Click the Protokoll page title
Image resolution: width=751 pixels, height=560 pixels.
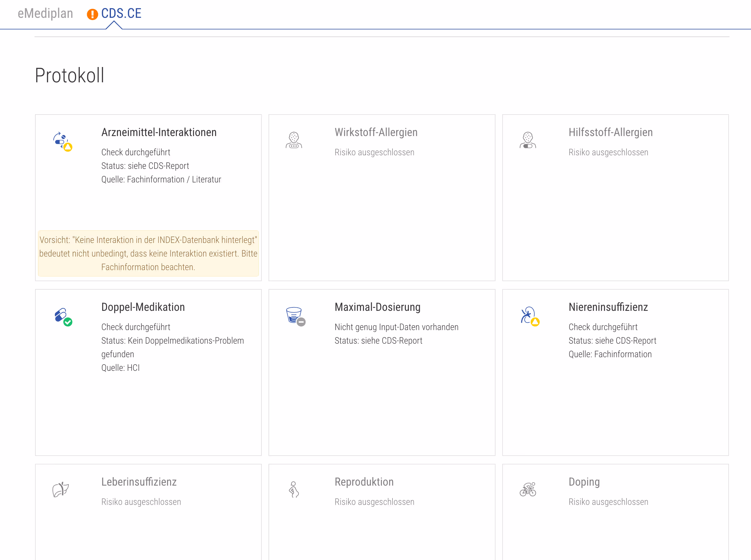(x=70, y=75)
